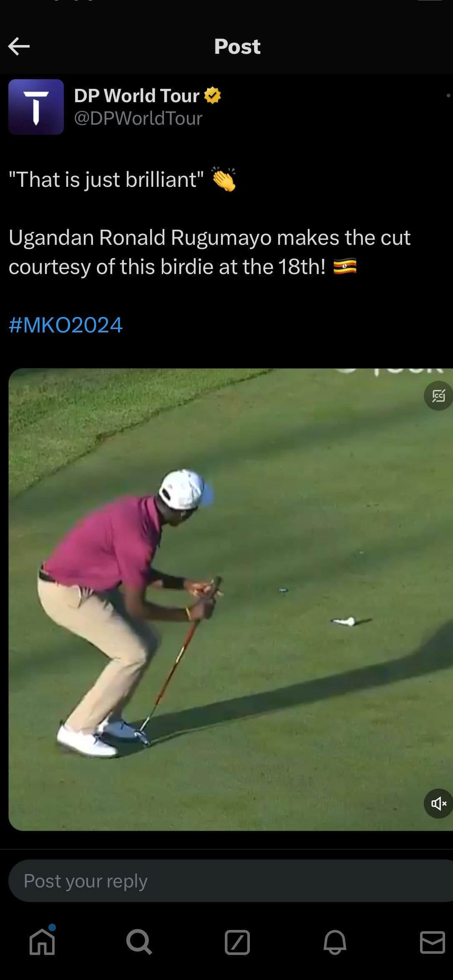Tap the clapping hands emoji
The height and width of the screenshot is (980, 453).
pos(224,179)
